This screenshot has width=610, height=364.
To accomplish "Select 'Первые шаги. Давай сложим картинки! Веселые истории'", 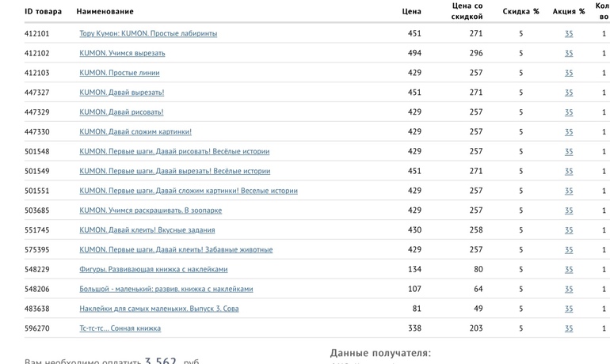I will pos(189,191).
